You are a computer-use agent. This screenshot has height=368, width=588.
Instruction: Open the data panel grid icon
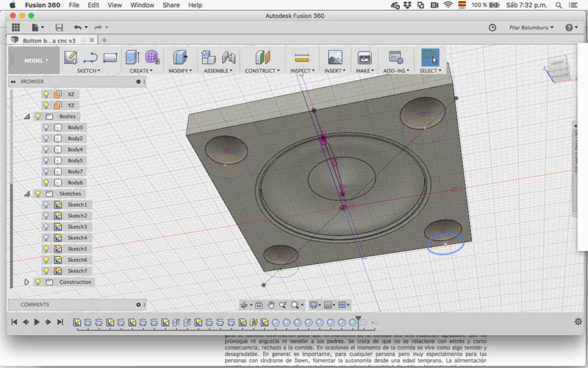pos(15,27)
